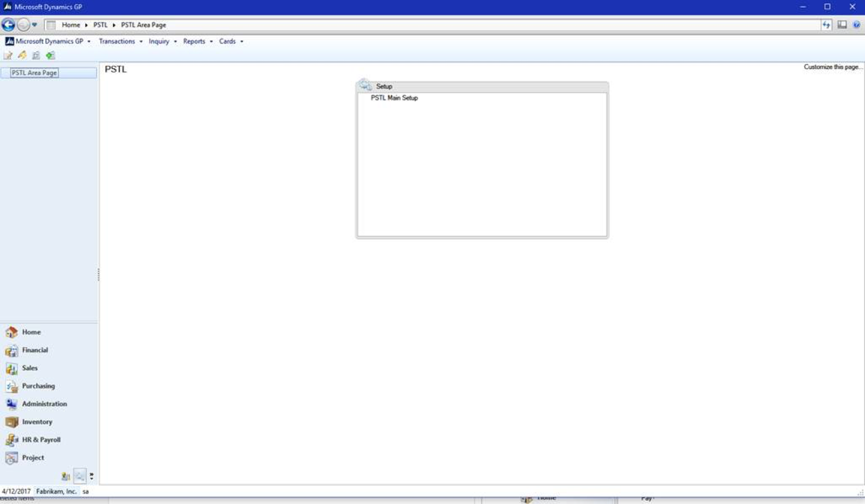Viewport: 865px width, 504px height.
Task: Open the Project navigation button
Action: coord(49,458)
